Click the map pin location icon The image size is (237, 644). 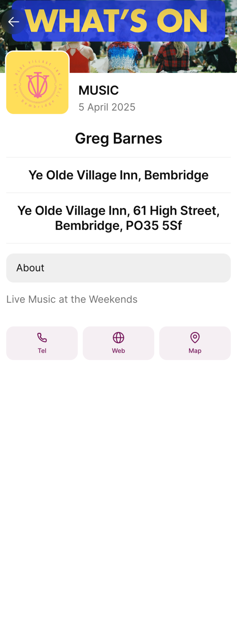click(195, 337)
